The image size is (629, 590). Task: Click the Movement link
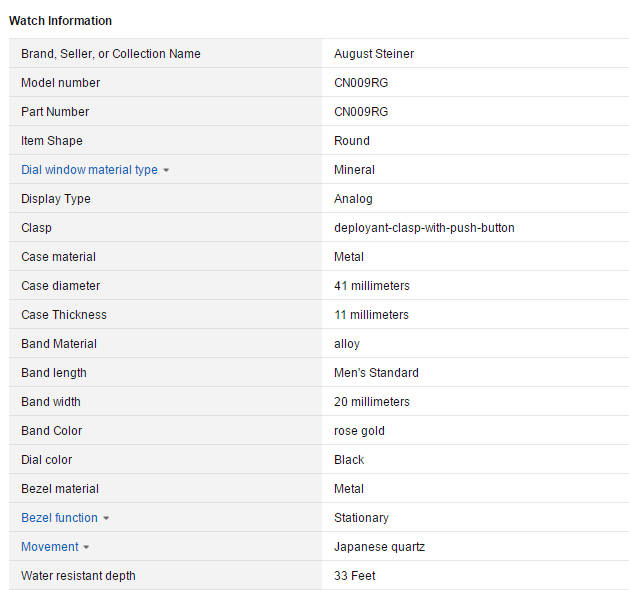49,547
